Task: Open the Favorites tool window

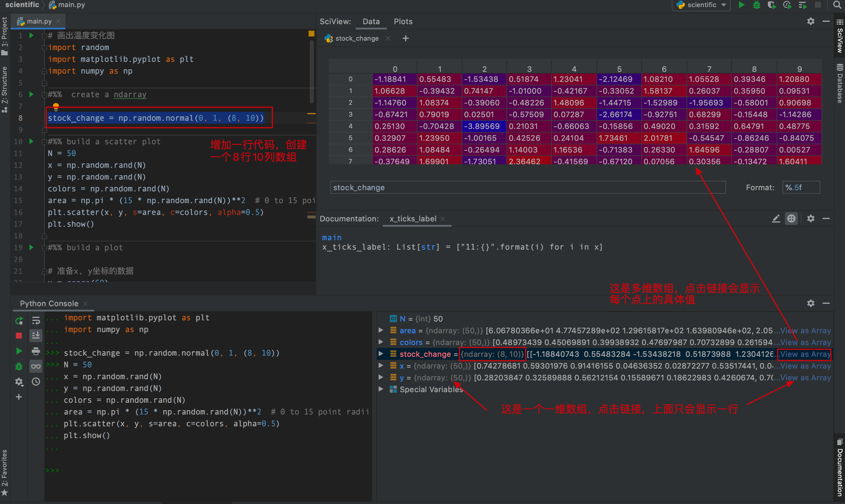Action: coord(4,473)
